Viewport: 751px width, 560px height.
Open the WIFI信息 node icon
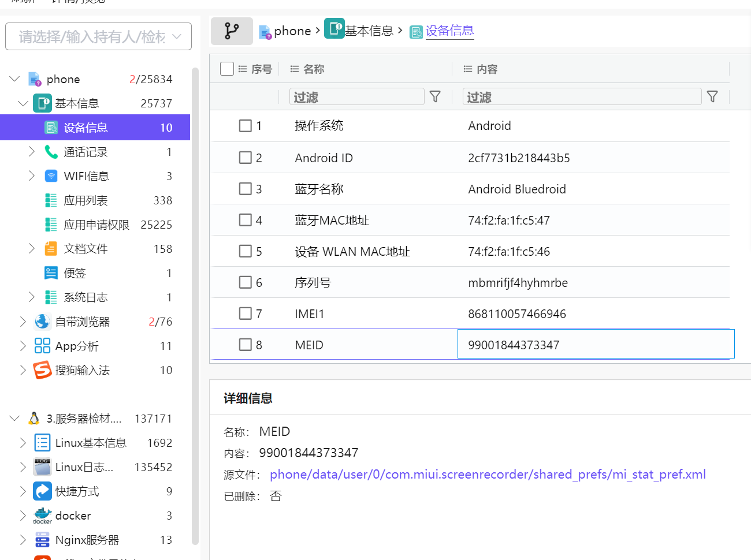pyautogui.click(x=51, y=176)
